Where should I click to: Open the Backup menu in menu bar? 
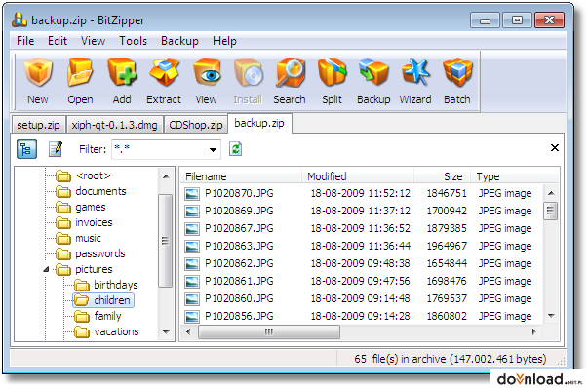(179, 41)
